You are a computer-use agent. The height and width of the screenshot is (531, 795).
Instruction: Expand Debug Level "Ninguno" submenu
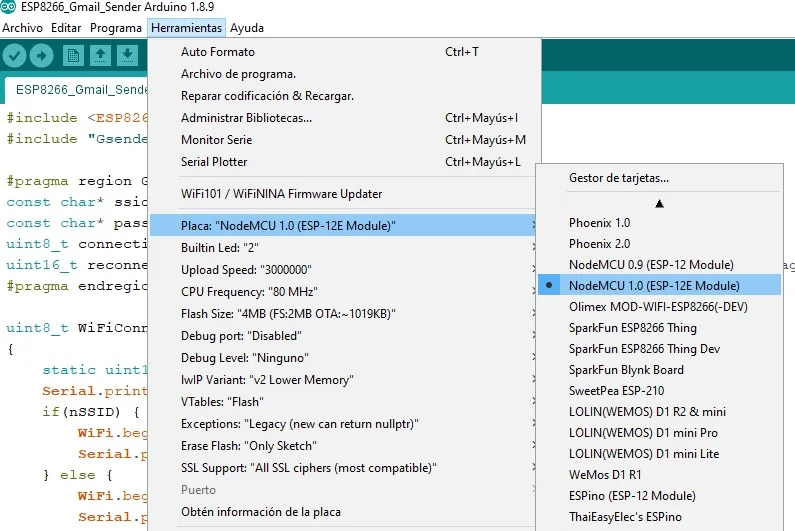343,358
